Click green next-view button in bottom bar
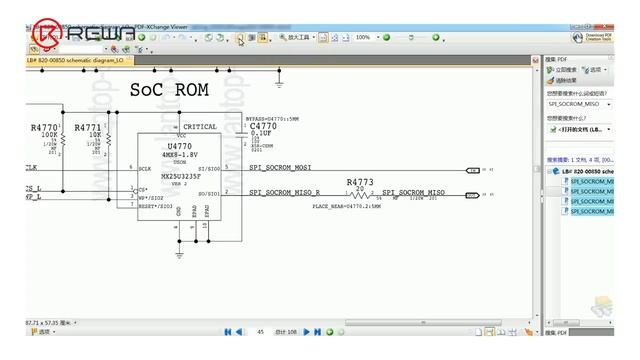Image resolution: width=640 pixels, height=360 pixels. pyautogui.click(x=330, y=332)
